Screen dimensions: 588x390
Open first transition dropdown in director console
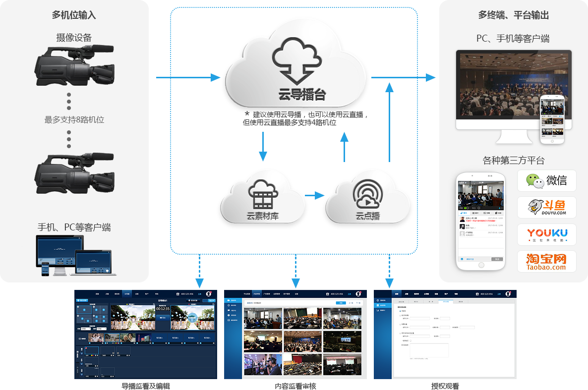(x=85, y=329)
